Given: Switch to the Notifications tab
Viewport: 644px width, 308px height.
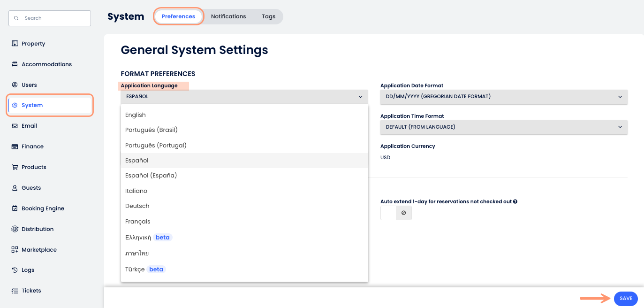Looking at the screenshot, I should (228, 16).
